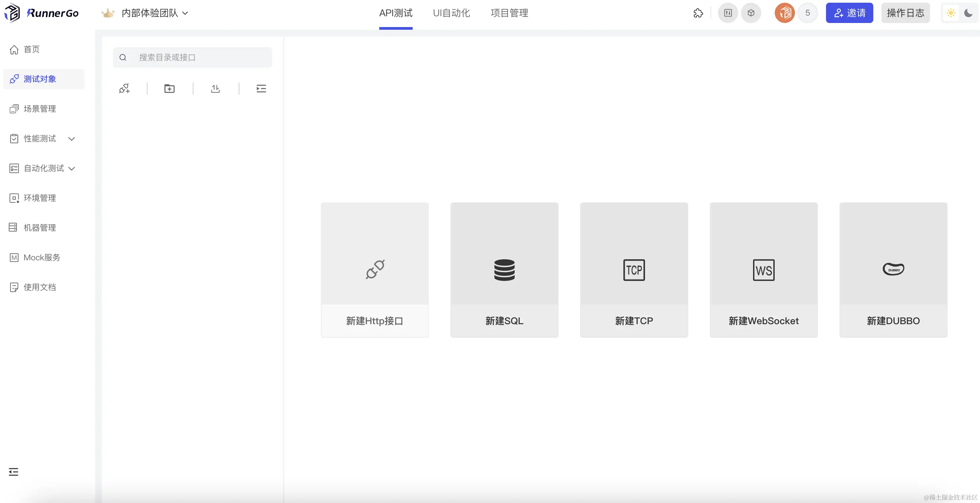The height and width of the screenshot is (503, 980).
Task: Open the 操作日志 button
Action: coord(905,13)
